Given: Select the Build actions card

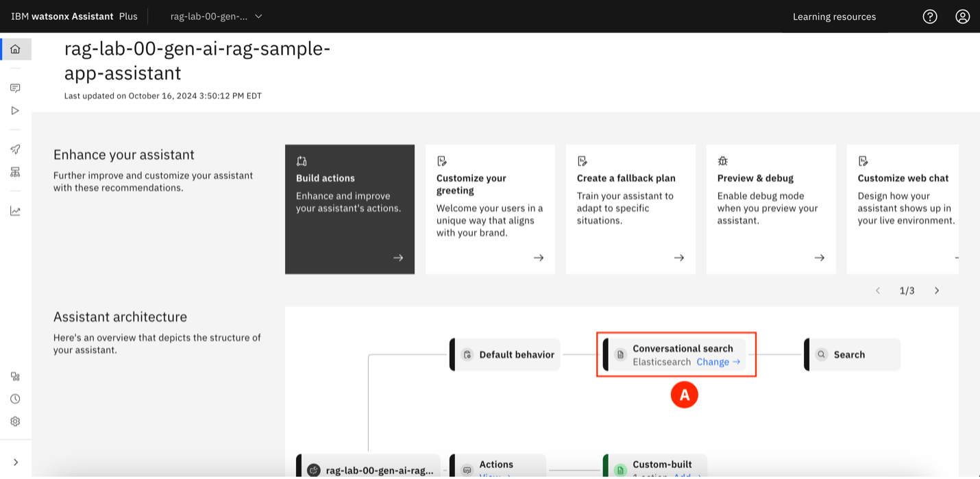Looking at the screenshot, I should click(x=350, y=209).
